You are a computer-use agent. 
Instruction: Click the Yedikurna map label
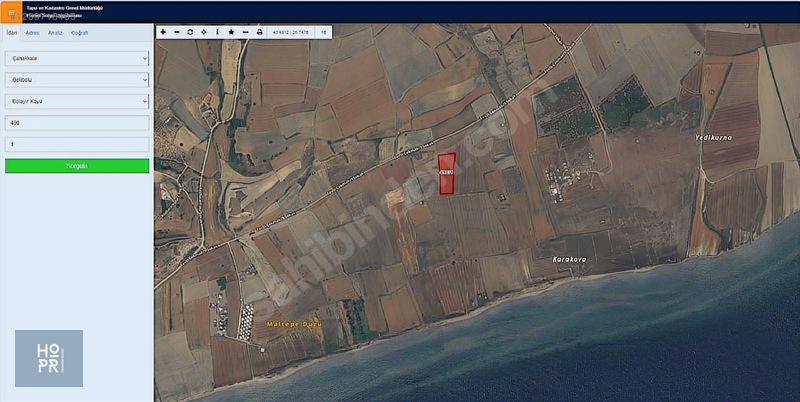[714, 138]
